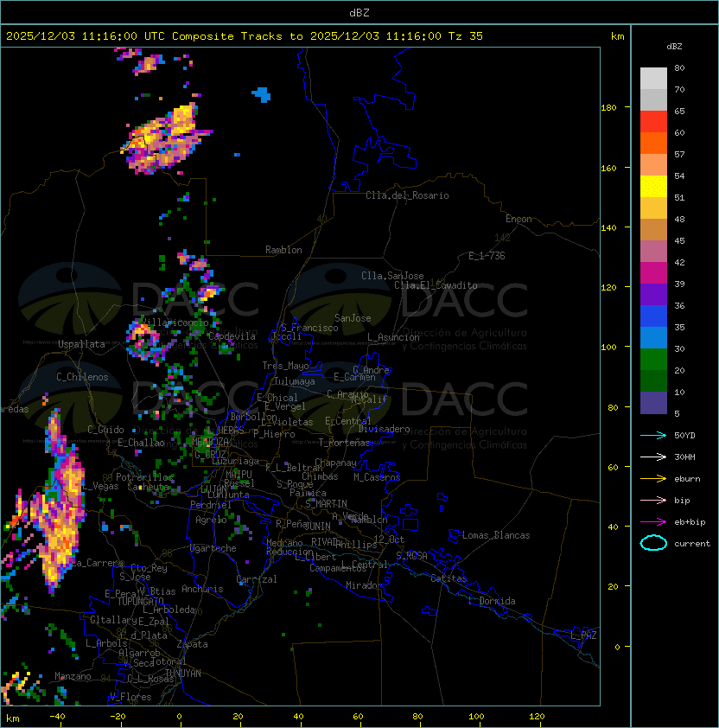This screenshot has width=719, height=728.
Task: Click the 'E_Challao' map label
Action: [141, 443]
